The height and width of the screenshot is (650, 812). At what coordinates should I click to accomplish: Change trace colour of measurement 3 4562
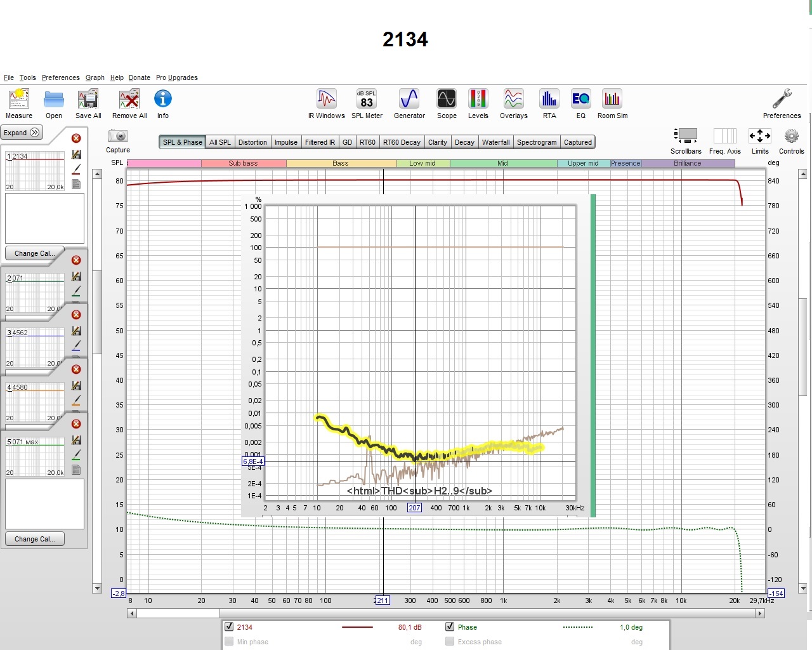pos(76,346)
